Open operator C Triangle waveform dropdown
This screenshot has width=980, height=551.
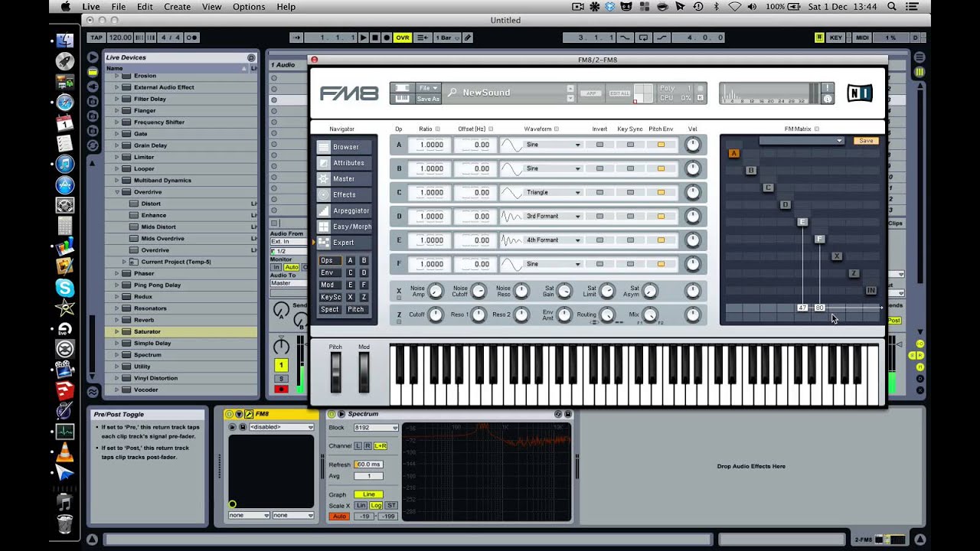[x=552, y=192]
